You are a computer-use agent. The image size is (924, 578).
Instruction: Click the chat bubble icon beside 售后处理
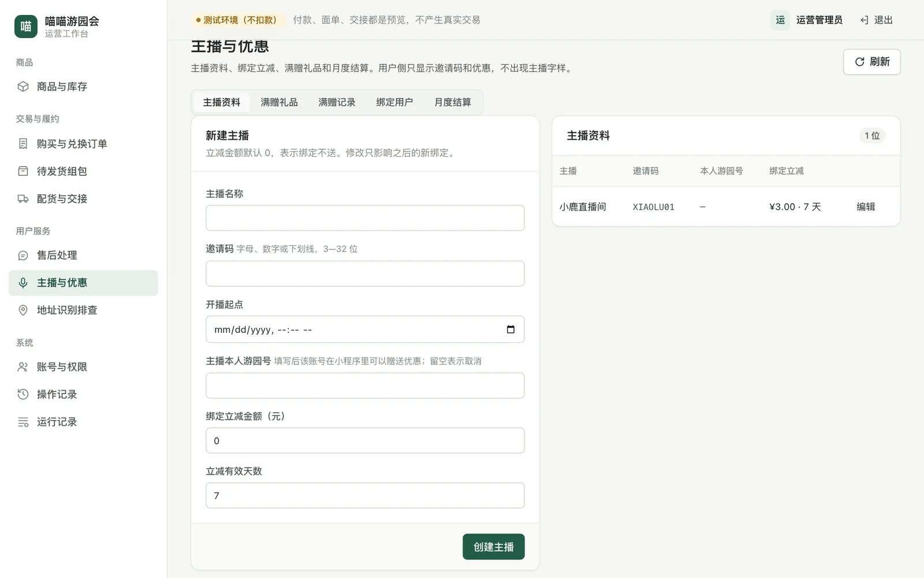[23, 255]
